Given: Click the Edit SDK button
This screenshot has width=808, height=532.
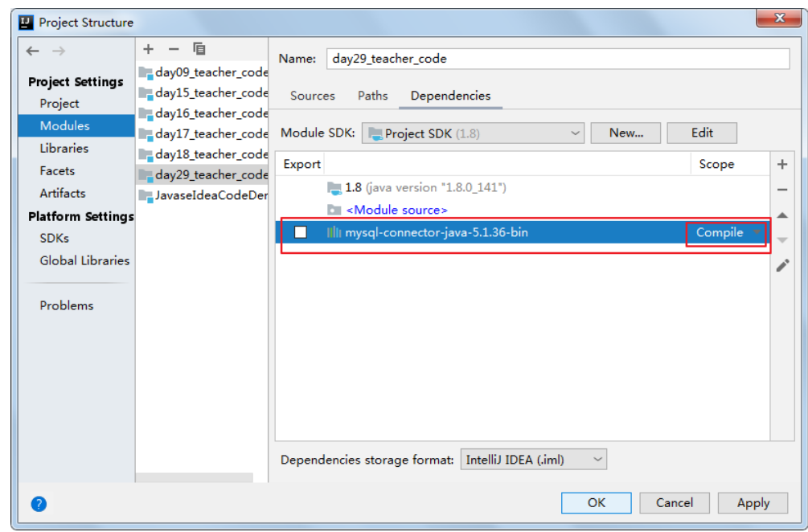Looking at the screenshot, I should pyautogui.click(x=702, y=133).
